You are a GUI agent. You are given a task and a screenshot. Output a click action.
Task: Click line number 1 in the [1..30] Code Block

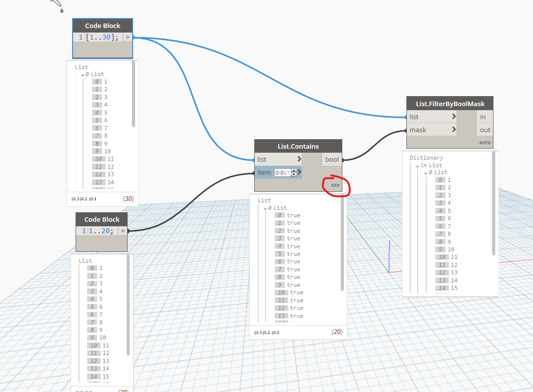pos(81,37)
